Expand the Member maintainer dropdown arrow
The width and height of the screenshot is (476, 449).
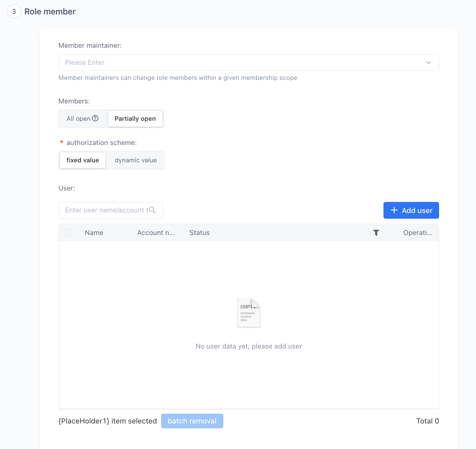pyautogui.click(x=428, y=63)
